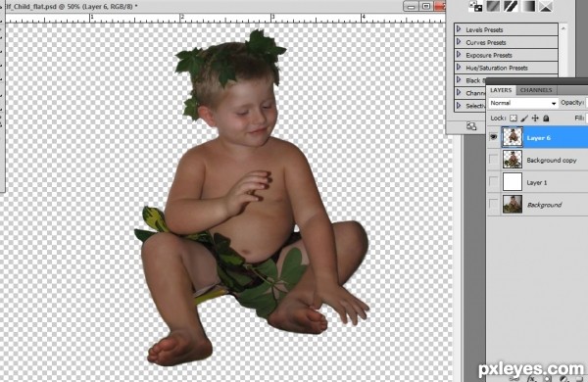The height and width of the screenshot is (382, 588).
Task: Expand the Selective Color presets triangle
Action: (x=459, y=106)
